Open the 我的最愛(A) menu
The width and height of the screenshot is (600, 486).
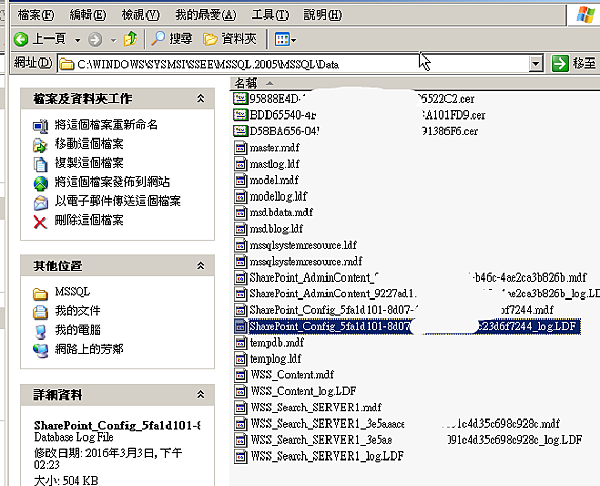pos(205,15)
